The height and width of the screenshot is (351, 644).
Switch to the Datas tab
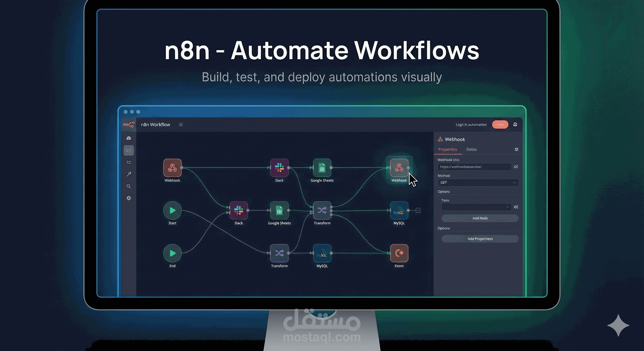click(x=471, y=149)
